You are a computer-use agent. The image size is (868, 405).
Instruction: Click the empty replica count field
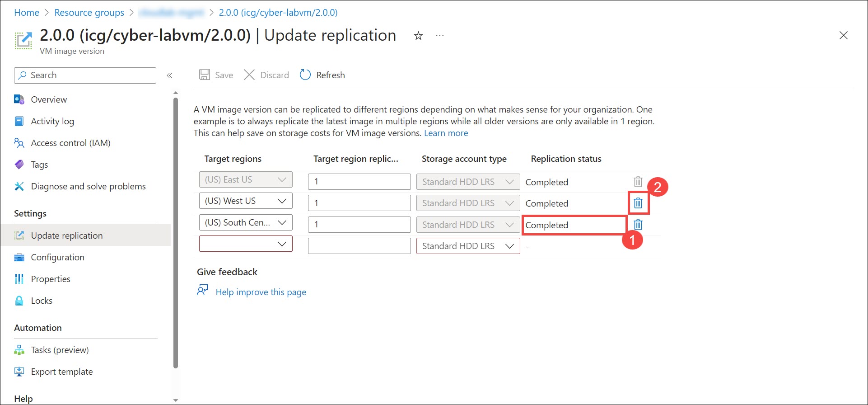[x=359, y=246]
